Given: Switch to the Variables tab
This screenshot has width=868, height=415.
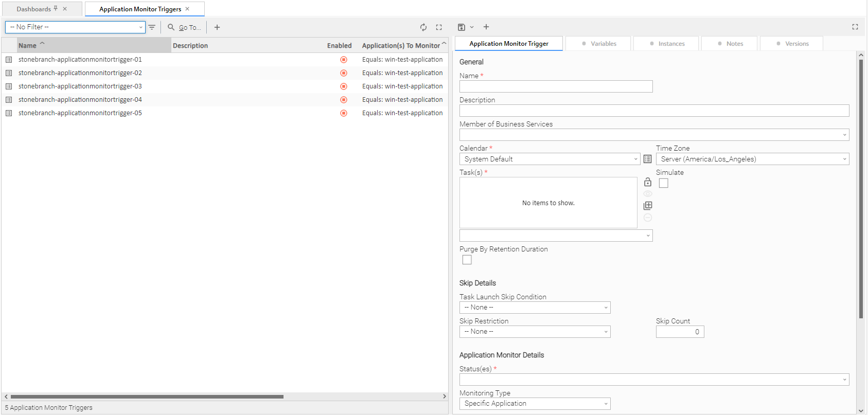Looking at the screenshot, I should coord(598,44).
